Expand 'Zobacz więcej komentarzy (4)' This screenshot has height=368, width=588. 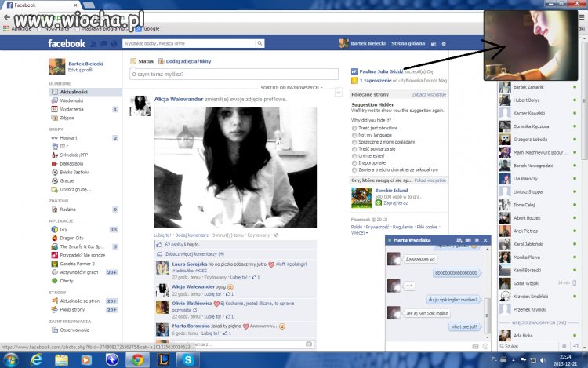coord(194,254)
